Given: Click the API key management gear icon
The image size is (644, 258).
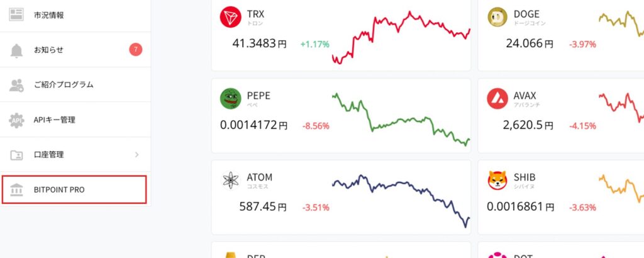Looking at the screenshot, I should (x=17, y=120).
